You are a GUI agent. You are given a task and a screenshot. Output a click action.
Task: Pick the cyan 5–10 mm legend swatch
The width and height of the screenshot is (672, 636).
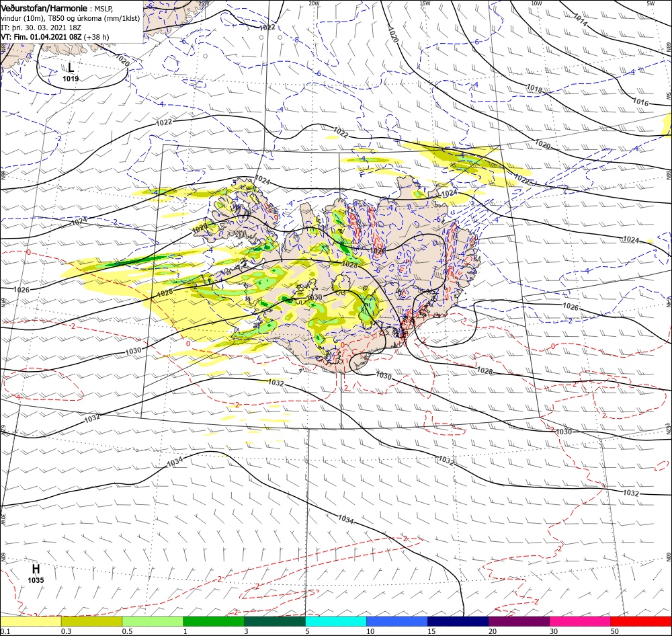(x=336, y=621)
